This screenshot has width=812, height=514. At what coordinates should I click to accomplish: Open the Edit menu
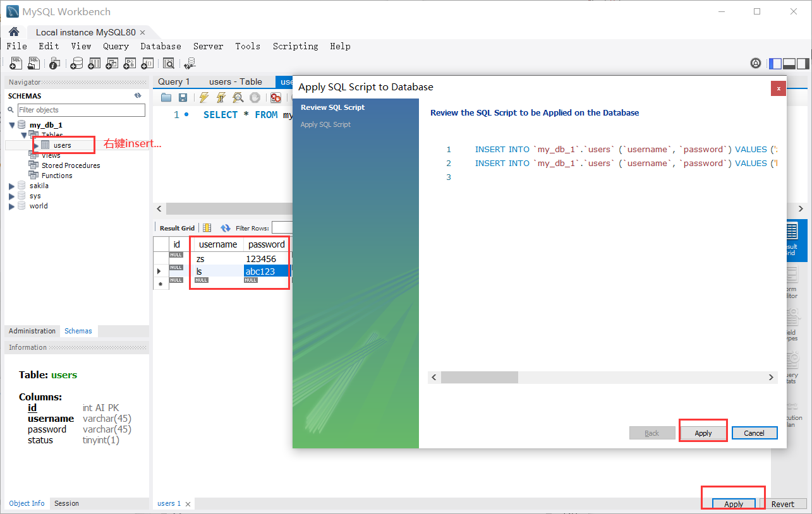click(49, 46)
